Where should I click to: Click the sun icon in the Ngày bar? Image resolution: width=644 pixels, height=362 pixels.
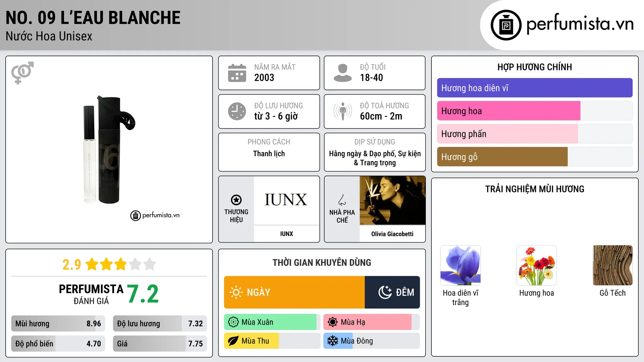pos(236,292)
